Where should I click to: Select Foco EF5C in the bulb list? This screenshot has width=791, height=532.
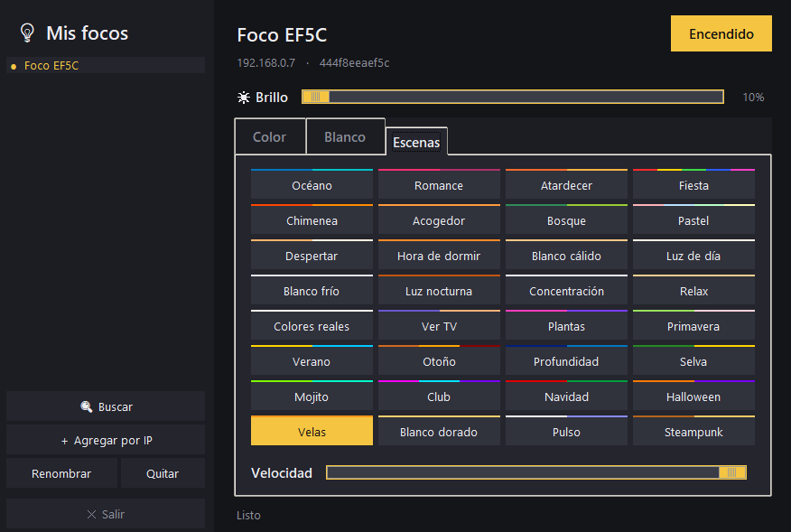tap(106, 65)
